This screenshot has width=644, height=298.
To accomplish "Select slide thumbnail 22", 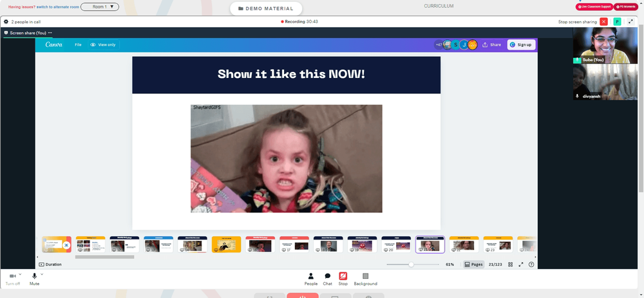I will coord(464,244).
